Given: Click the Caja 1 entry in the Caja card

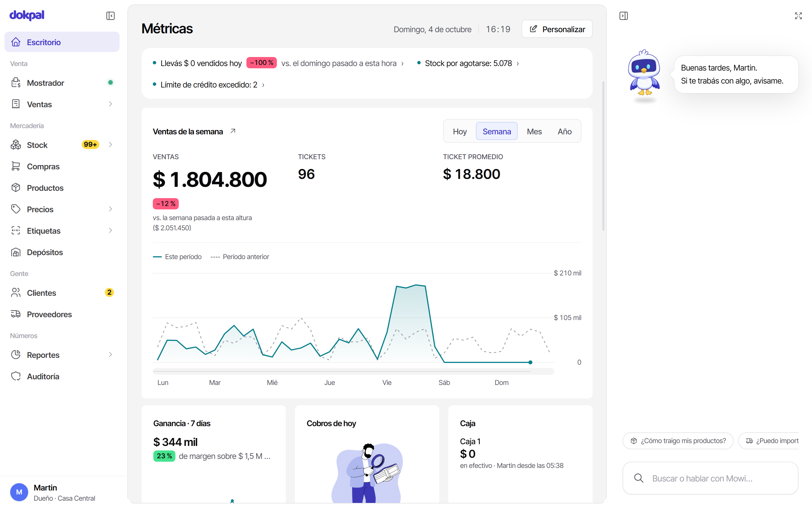Looking at the screenshot, I should point(470,441).
